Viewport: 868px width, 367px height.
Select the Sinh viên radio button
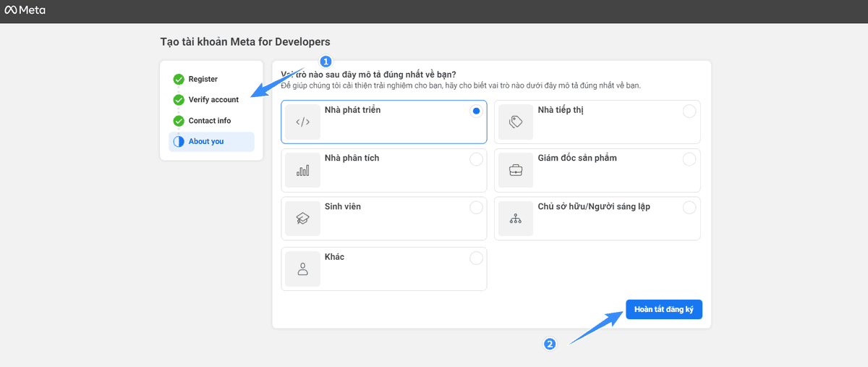(x=476, y=208)
